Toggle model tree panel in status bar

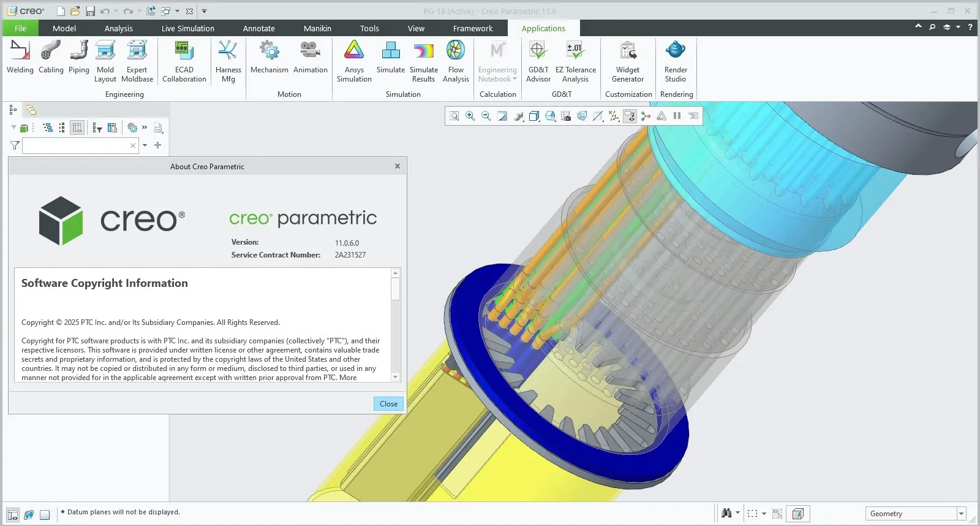[x=13, y=515]
